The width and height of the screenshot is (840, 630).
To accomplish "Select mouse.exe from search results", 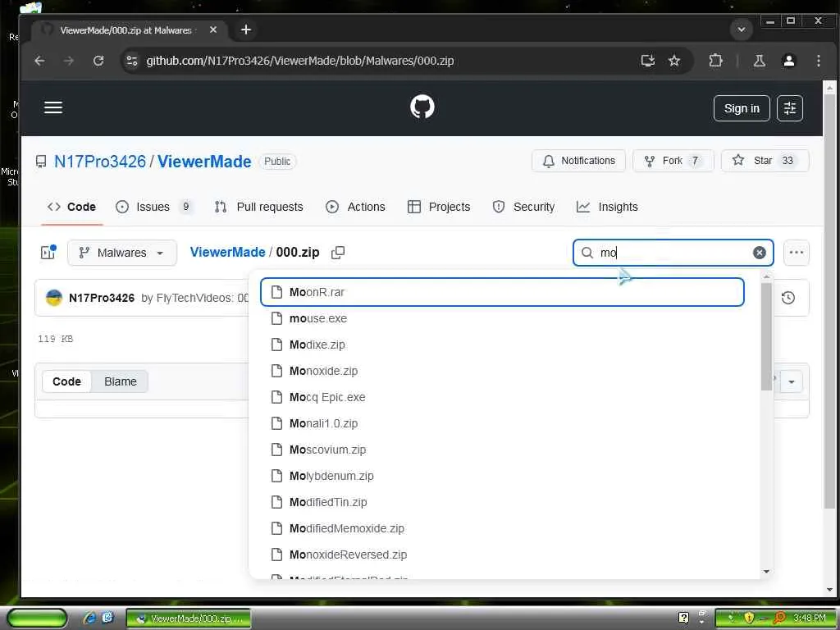I will point(502,318).
